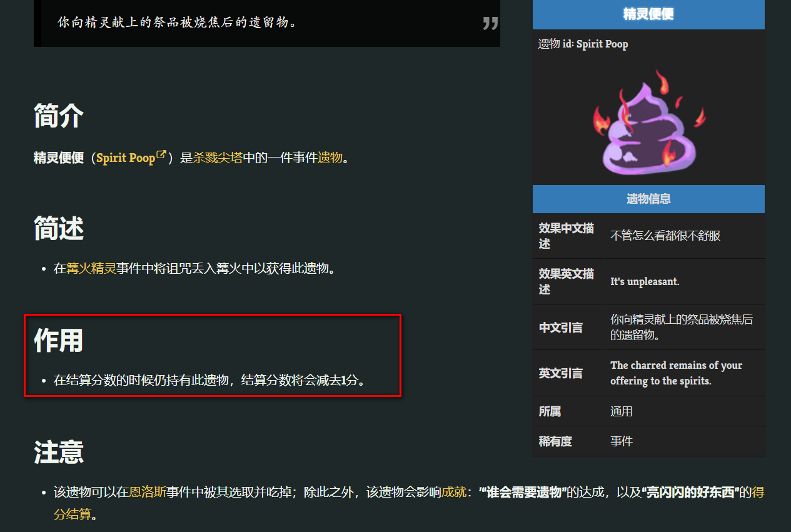Click the 简述 section heading

[x=59, y=228]
